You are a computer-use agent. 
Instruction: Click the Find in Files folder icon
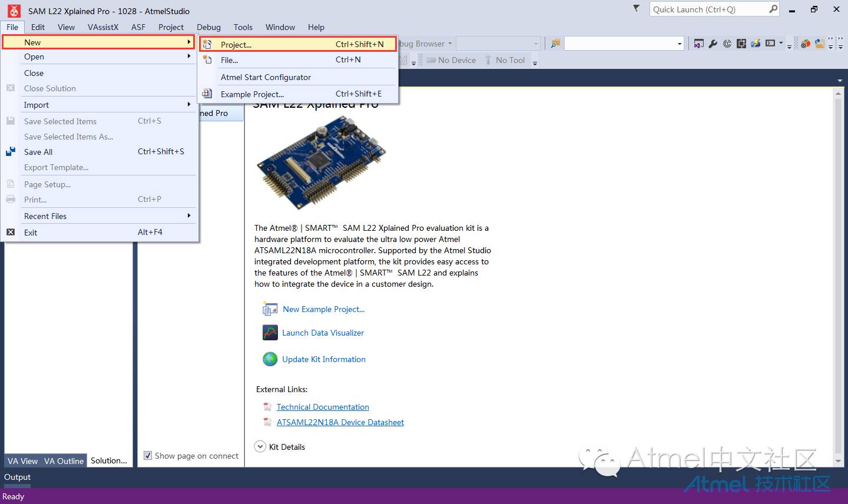click(x=555, y=44)
